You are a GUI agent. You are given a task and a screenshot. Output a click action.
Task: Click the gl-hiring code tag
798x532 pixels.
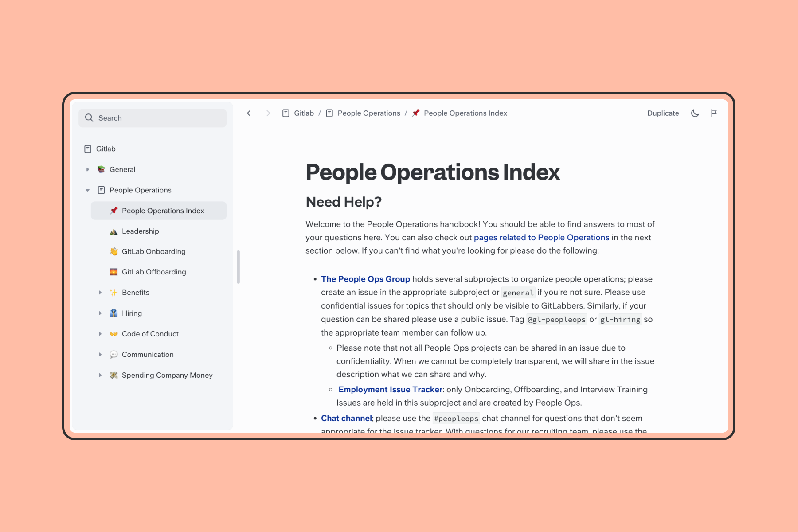pyautogui.click(x=620, y=320)
